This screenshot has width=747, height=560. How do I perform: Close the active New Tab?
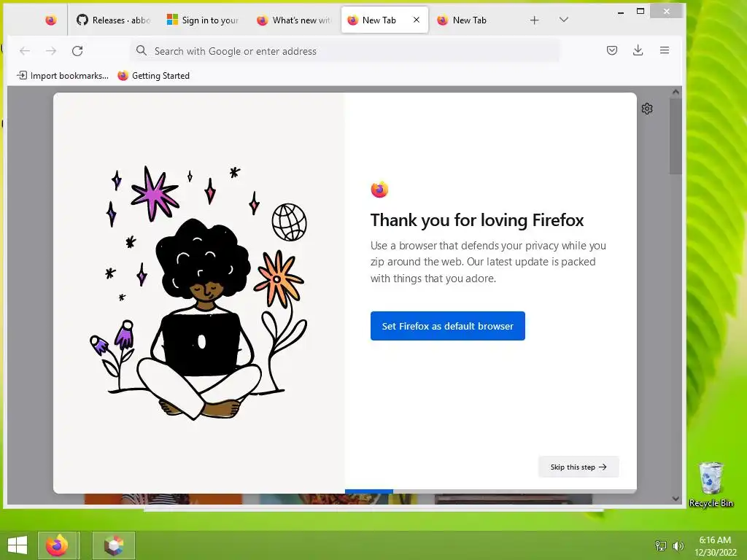point(417,20)
